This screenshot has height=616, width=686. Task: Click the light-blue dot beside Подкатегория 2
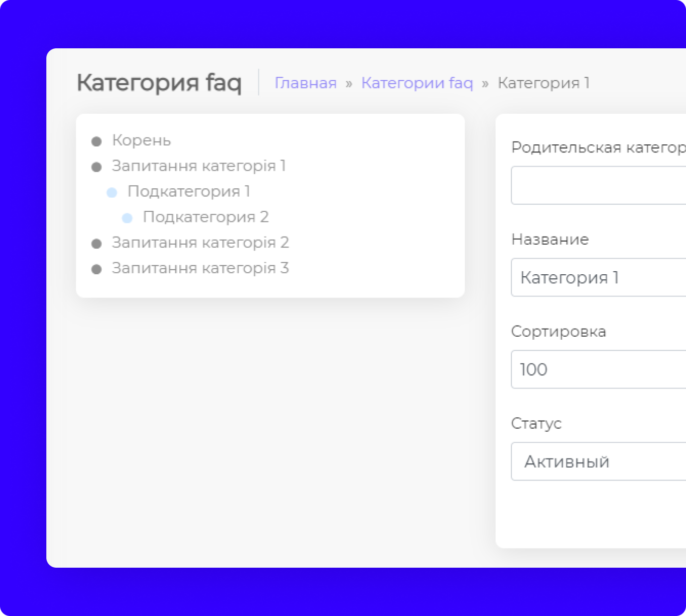pyautogui.click(x=127, y=218)
